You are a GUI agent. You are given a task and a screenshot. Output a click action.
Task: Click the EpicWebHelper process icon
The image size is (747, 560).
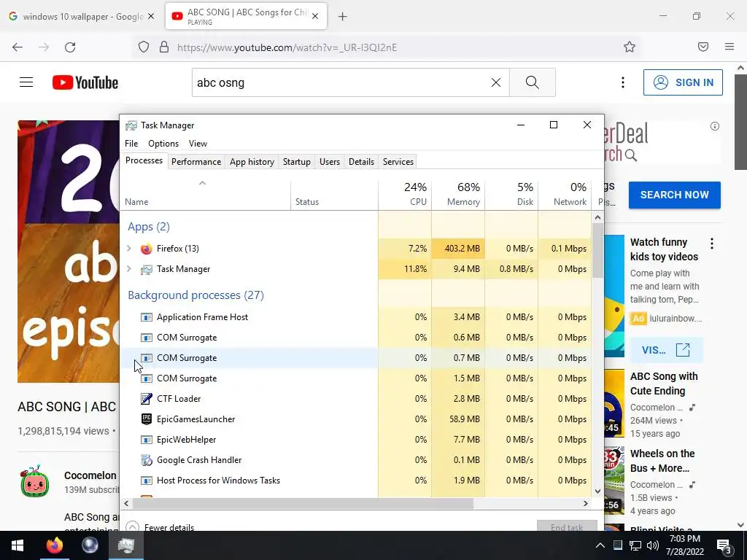tap(146, 440)
